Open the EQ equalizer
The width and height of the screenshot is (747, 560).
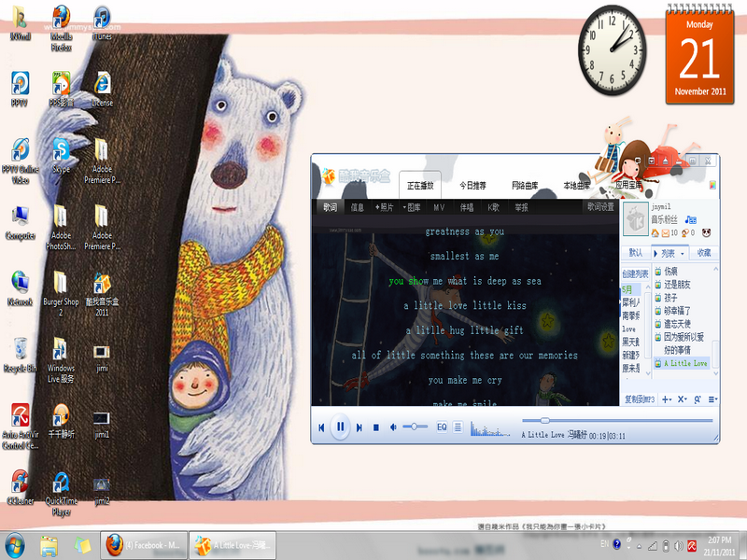pos(442,427)
